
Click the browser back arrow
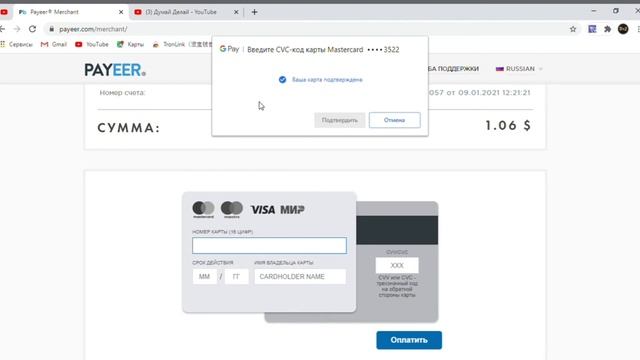click(x=2, y=29)
